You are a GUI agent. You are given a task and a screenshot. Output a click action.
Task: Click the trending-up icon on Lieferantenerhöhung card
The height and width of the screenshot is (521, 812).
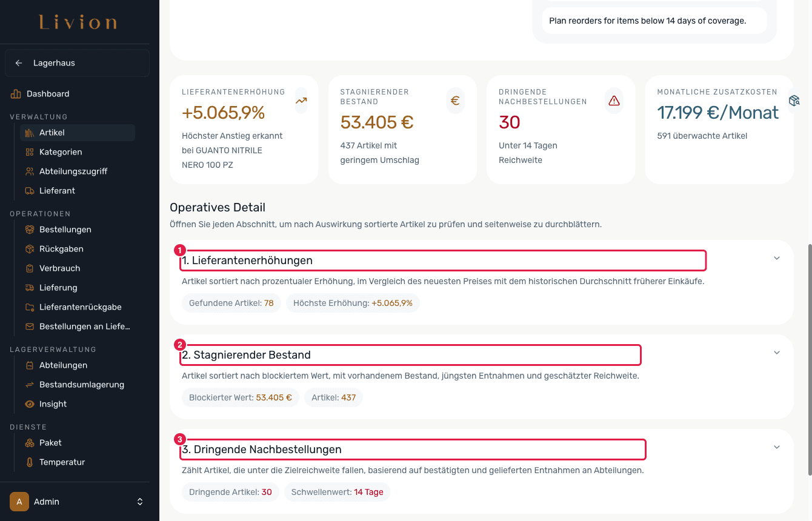point(301,101)
